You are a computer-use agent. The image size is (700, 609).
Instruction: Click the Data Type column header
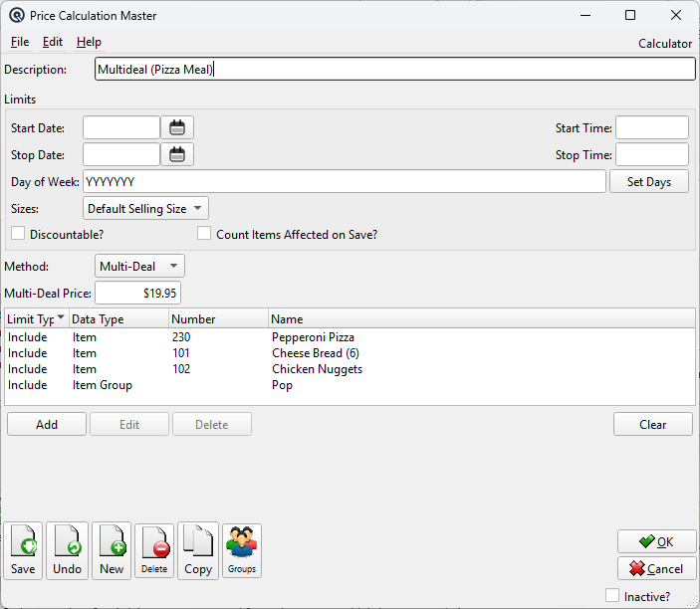point(119,319)
